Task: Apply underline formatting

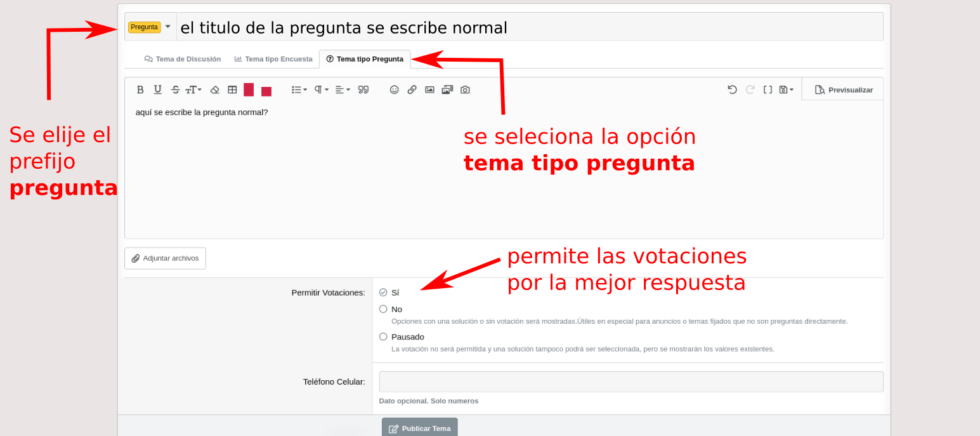Action: 157,89
